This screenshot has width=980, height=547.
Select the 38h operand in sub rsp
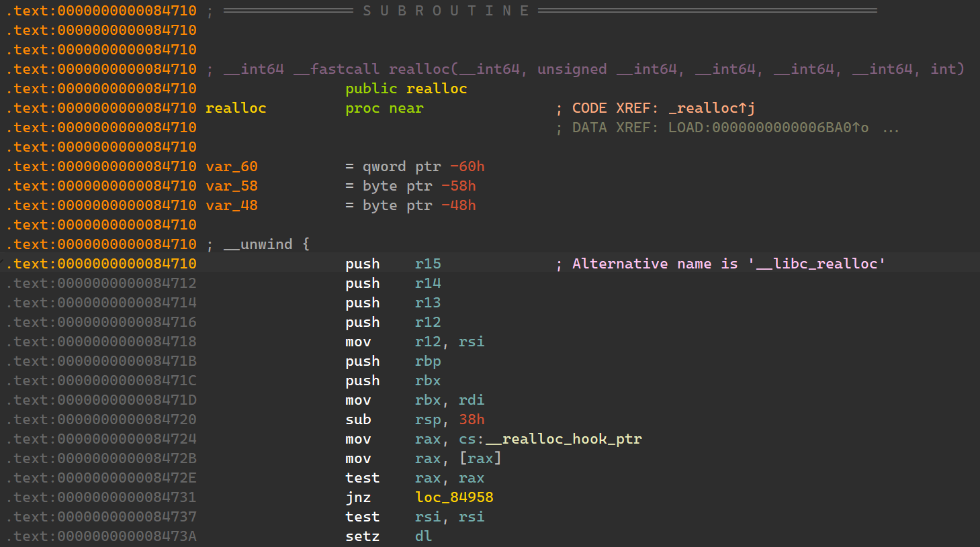(472, 419)
